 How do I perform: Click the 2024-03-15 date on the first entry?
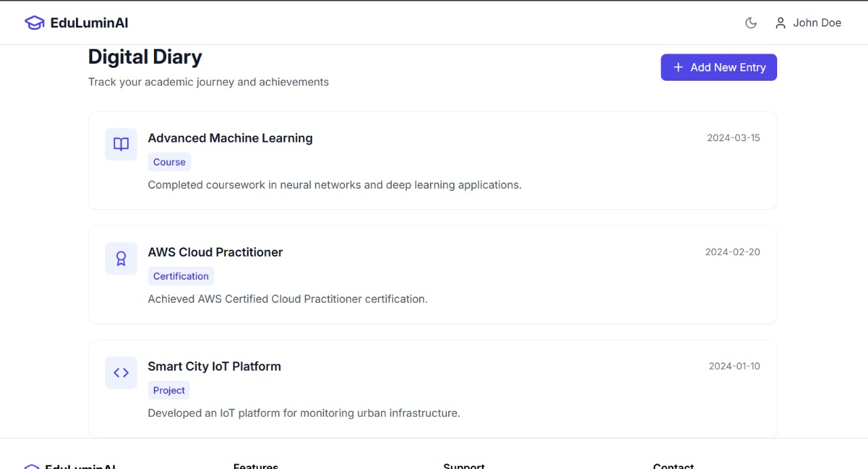(733, 138)
